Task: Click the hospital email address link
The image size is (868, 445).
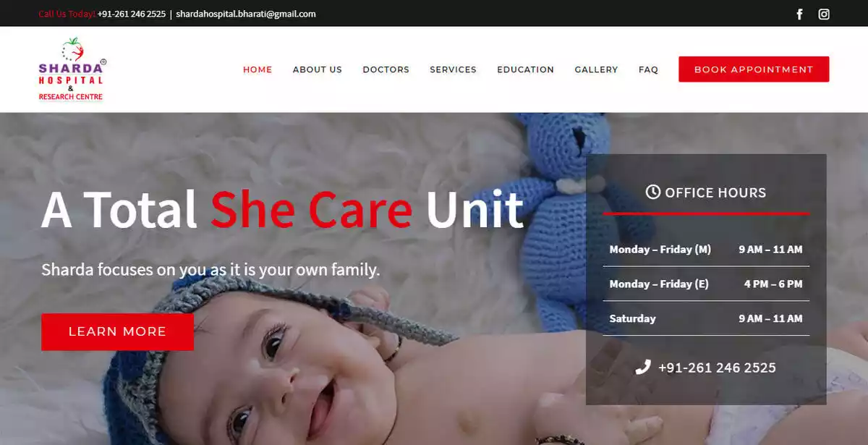Action: pyautogui.click(x=246, y=14)
